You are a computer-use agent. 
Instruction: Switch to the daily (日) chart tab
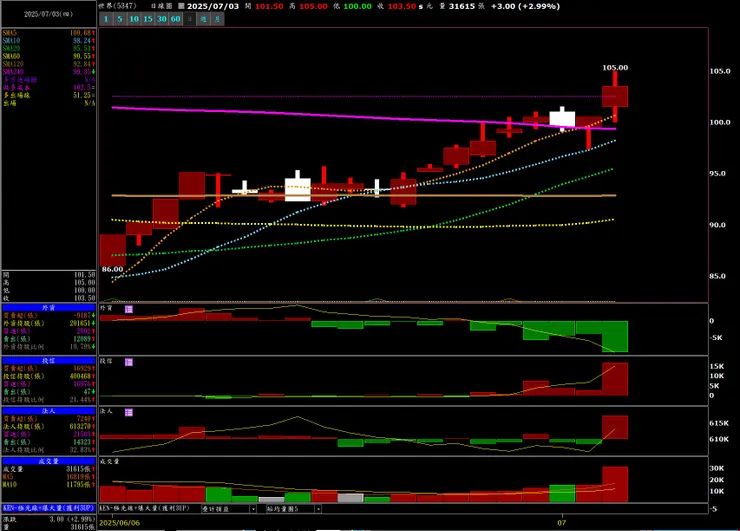(x=190, y=19)
